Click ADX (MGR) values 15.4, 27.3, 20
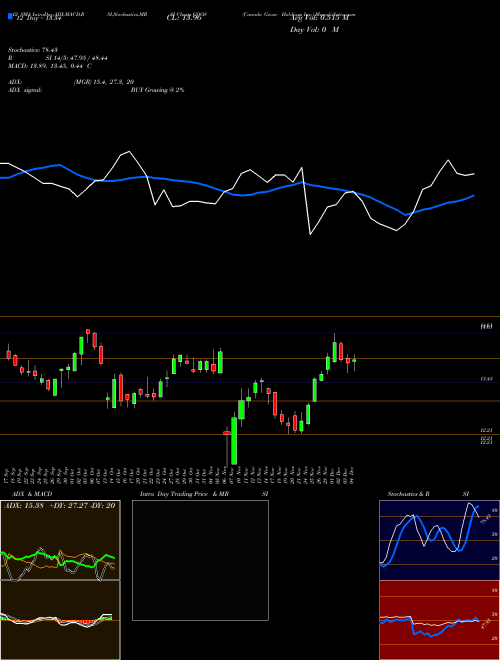The height and width of the screenshot is (660, 500). [104, 82]
